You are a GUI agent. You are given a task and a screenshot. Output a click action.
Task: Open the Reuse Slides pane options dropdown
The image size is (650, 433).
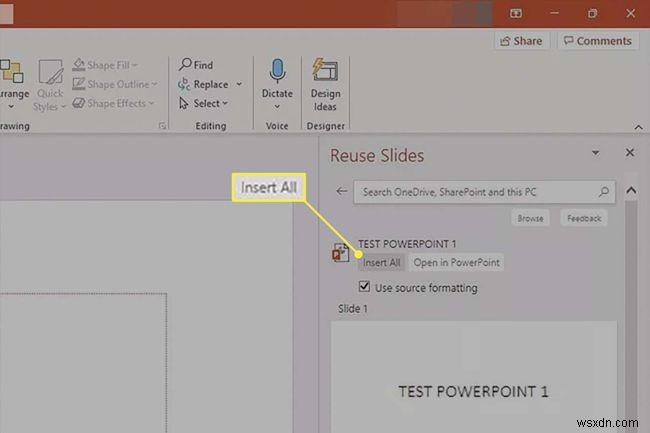coord(595,153)
